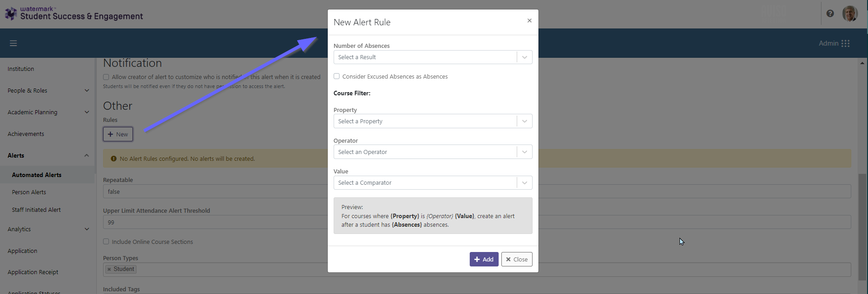
Task: Open the Number of Absences dropdown
Action: click(433, 57)
